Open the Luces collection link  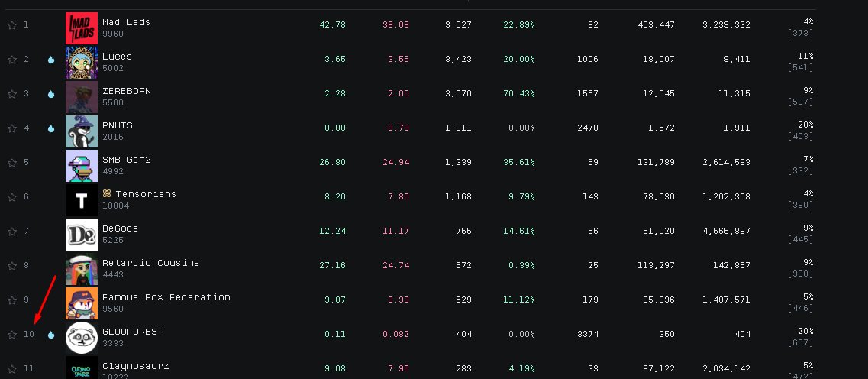(118, 57)
